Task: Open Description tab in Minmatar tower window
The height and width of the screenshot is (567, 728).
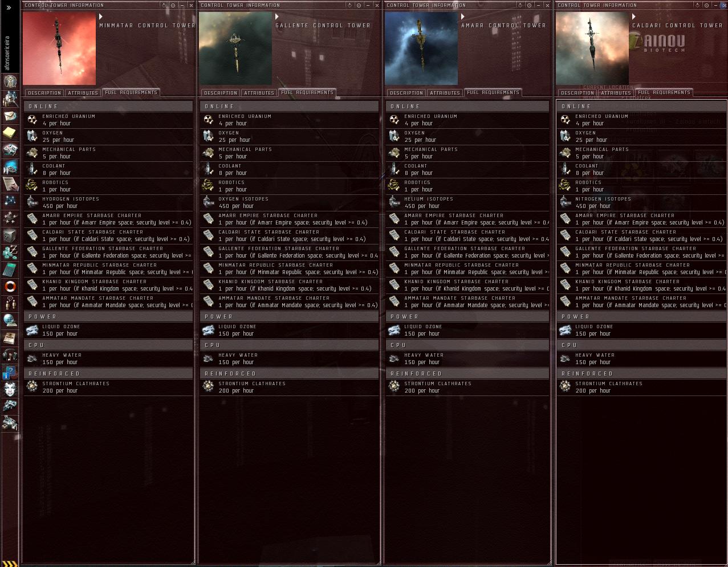Action: click(44, 93)
